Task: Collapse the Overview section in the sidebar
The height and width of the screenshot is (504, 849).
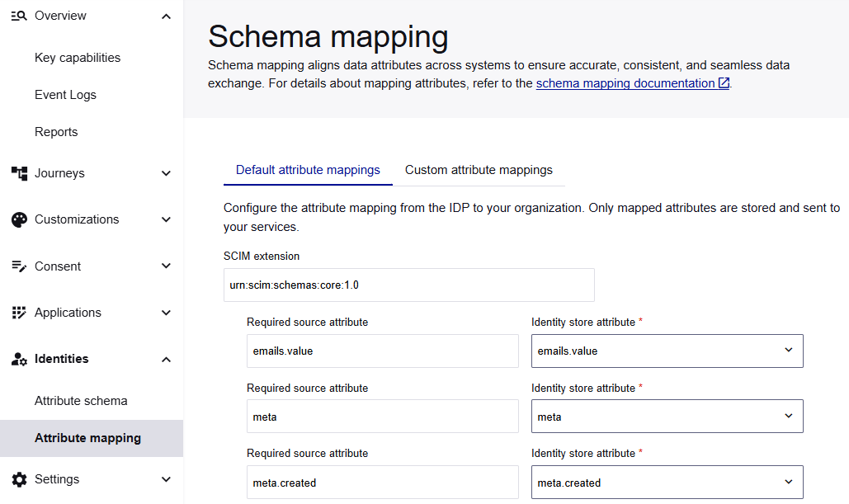Action: pyautogui.click(x=166, y=15)
